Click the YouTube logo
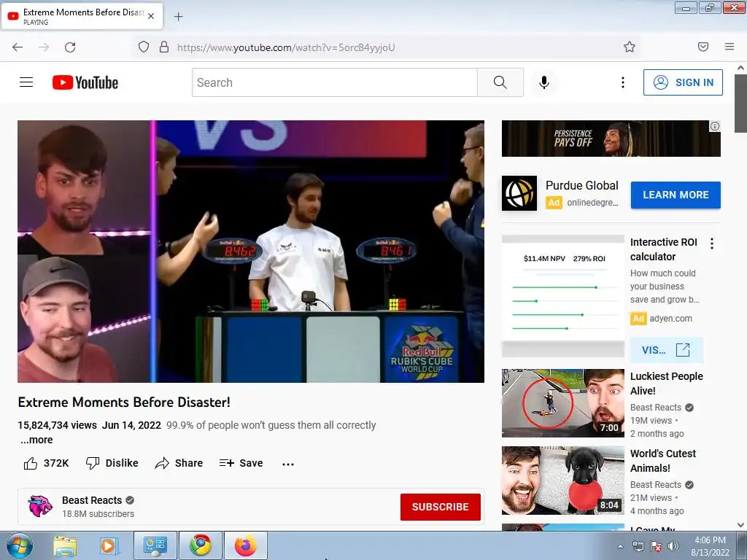The width and height of the screenshot is (747, 560). [x=85, y=82]
